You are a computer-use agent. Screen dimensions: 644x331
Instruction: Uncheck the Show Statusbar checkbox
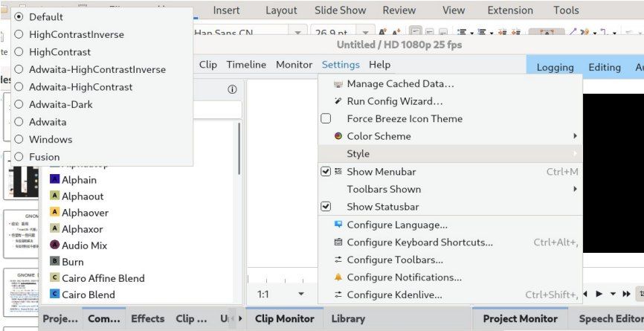point(326,207)
